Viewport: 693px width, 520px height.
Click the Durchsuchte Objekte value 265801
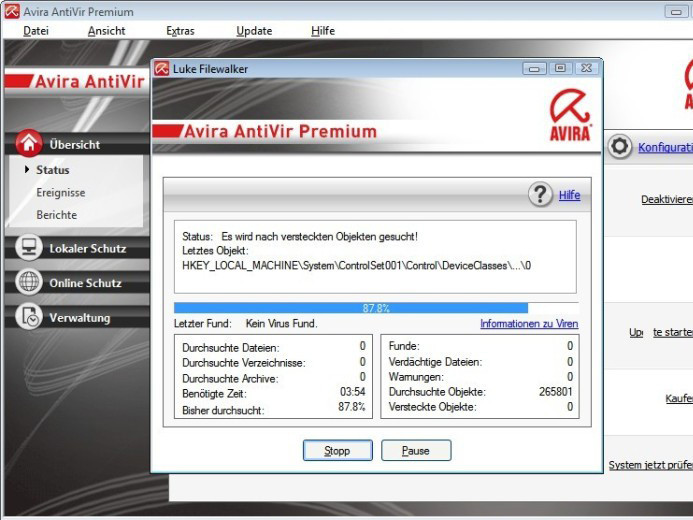point(556,392)
